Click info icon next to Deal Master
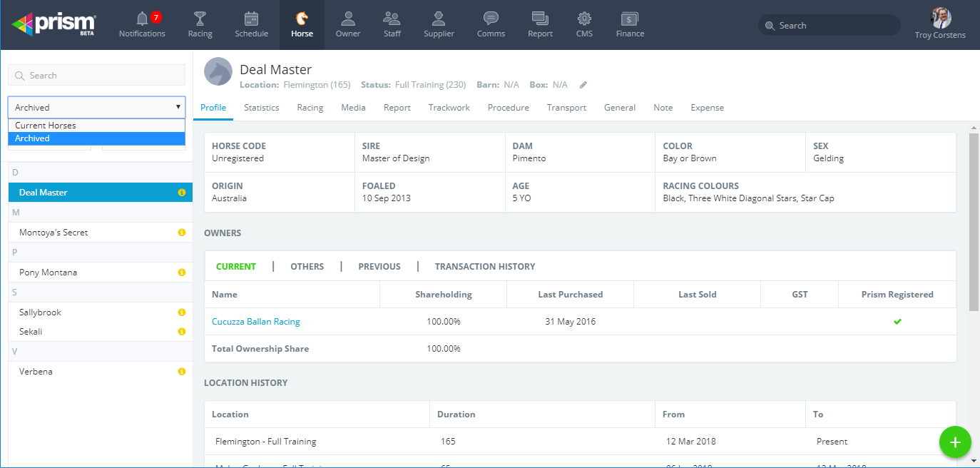This screenshot has width=980, height=468. click(181, 193)
